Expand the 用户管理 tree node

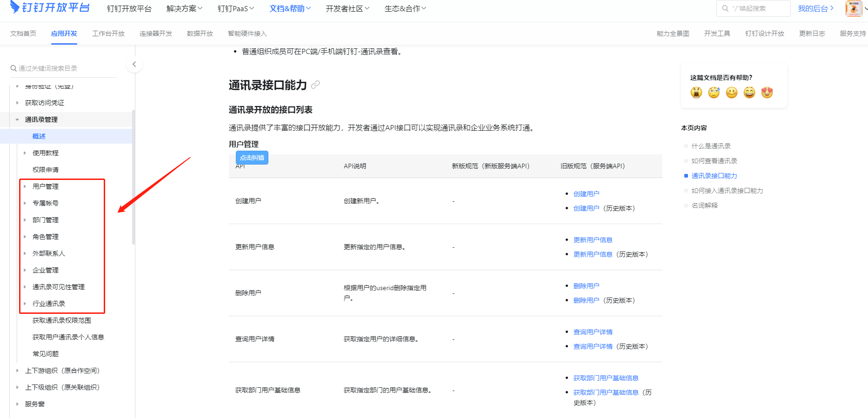[25, 186]
